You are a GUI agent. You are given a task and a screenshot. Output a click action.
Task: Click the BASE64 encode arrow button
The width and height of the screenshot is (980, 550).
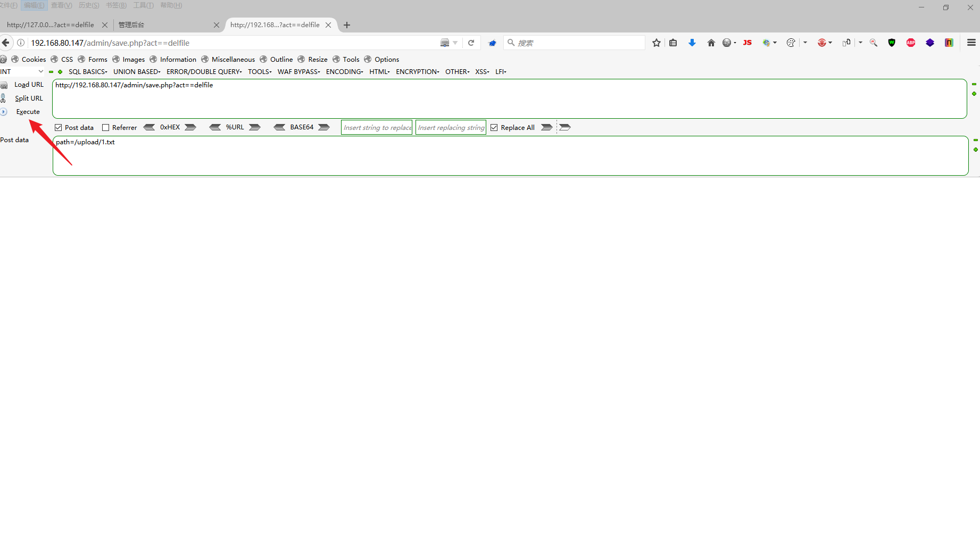pos(324,127)
